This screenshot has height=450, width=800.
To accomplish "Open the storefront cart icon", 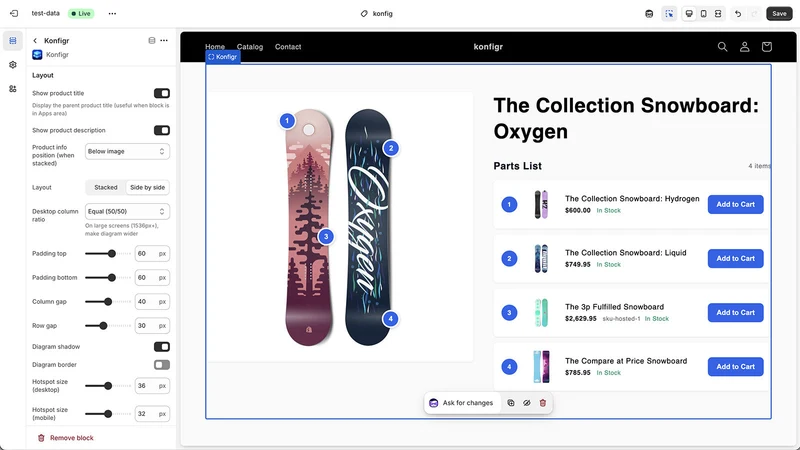I will pyautogui.click(x=766, y=47).
